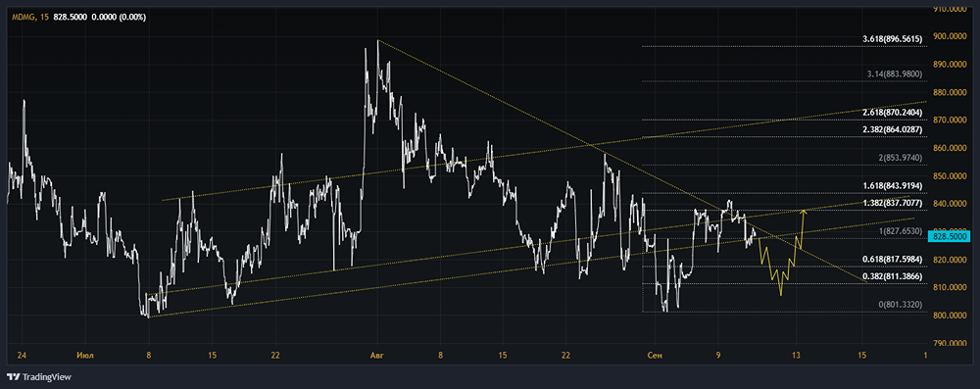Select the 15 interval beside MDMG
This screenshot has height=389, width=980.
pos(43,18)
